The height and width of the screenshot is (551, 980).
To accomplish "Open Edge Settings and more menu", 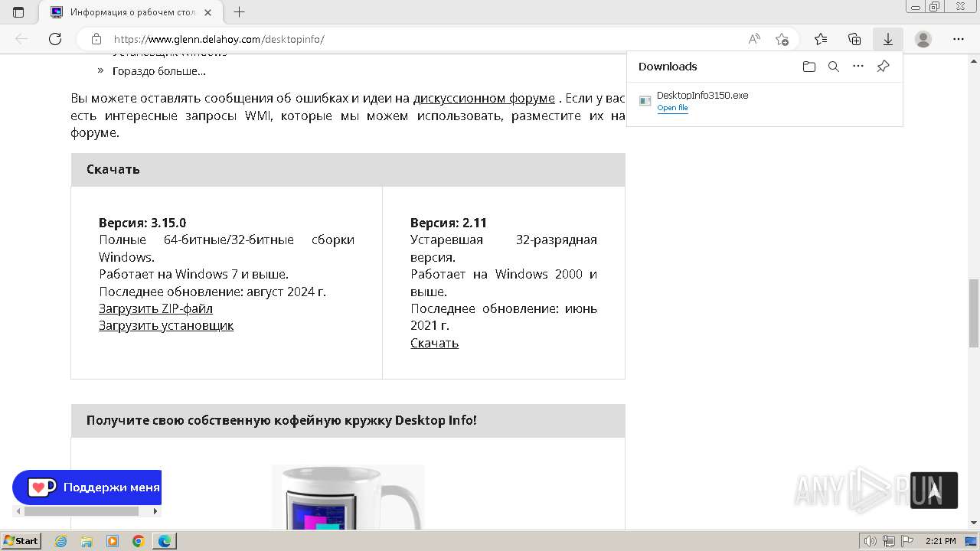I will tap(959, 39).
